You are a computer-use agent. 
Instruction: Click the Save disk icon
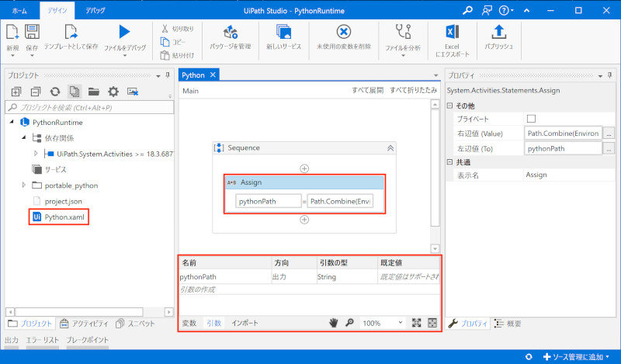click(32, 32)
